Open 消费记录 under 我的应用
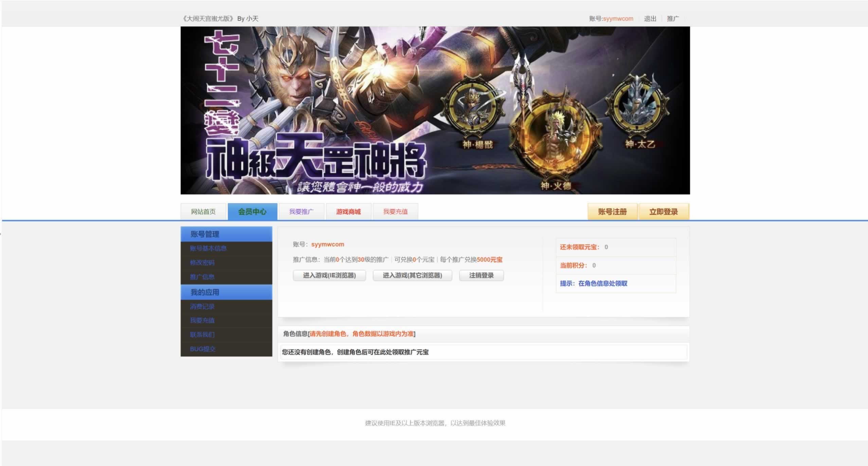 (202, 307)
